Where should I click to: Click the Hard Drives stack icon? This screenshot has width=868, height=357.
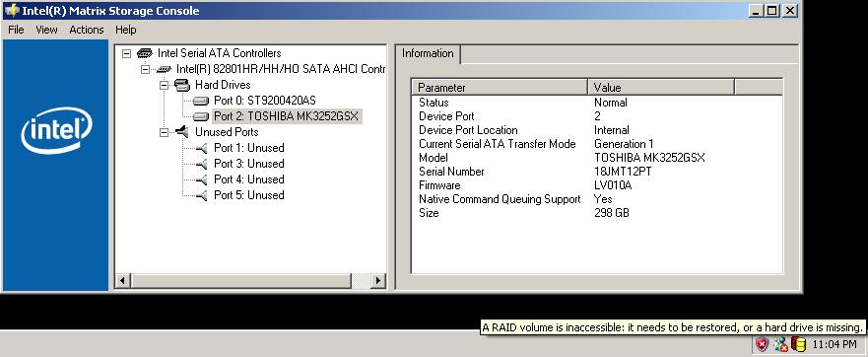click(182, 85)
